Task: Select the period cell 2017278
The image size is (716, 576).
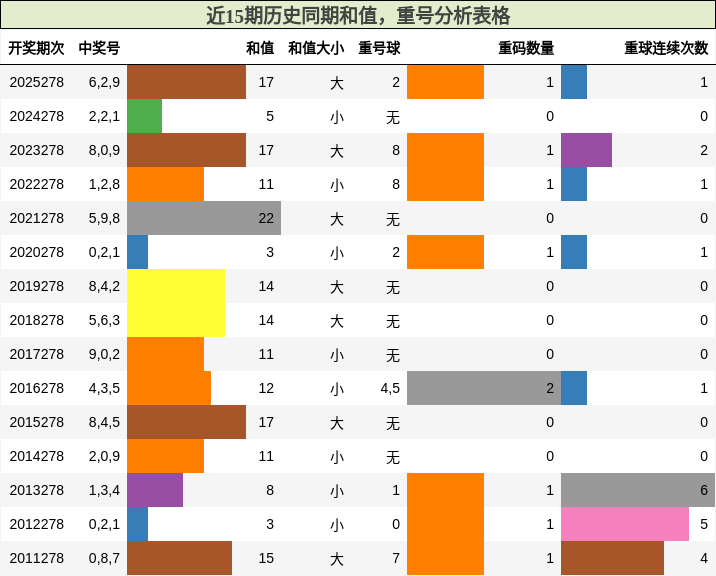Action: click(37, 354)
